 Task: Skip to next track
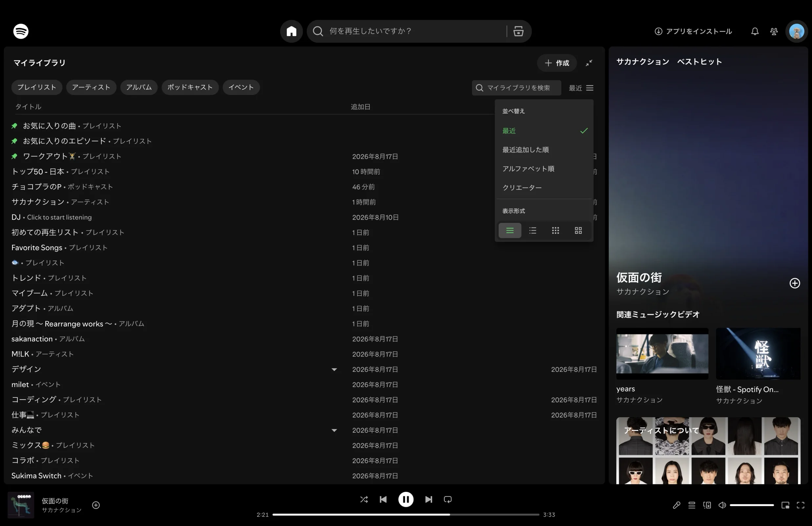(429, 499)
